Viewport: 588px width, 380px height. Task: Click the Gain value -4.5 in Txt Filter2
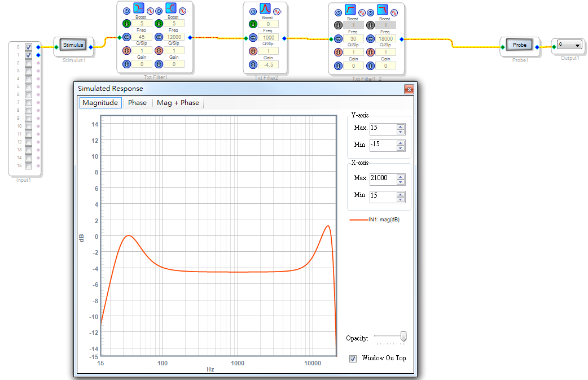pos(269,64)
